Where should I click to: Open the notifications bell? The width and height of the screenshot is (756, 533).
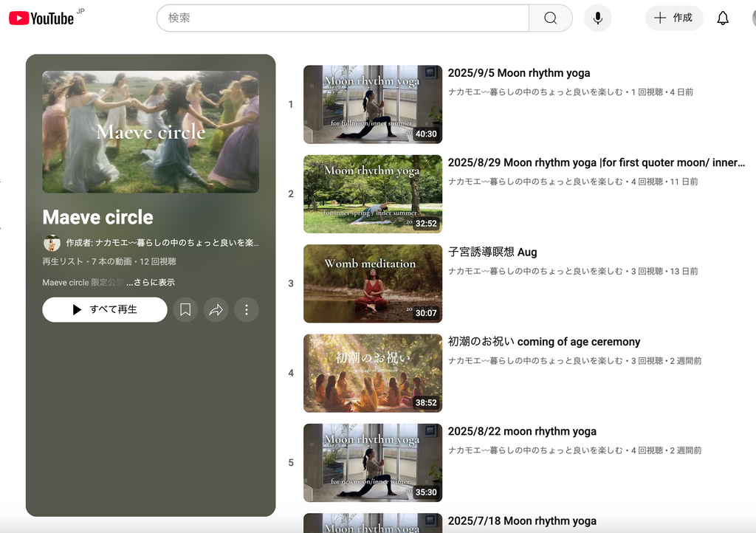(723, 18)
